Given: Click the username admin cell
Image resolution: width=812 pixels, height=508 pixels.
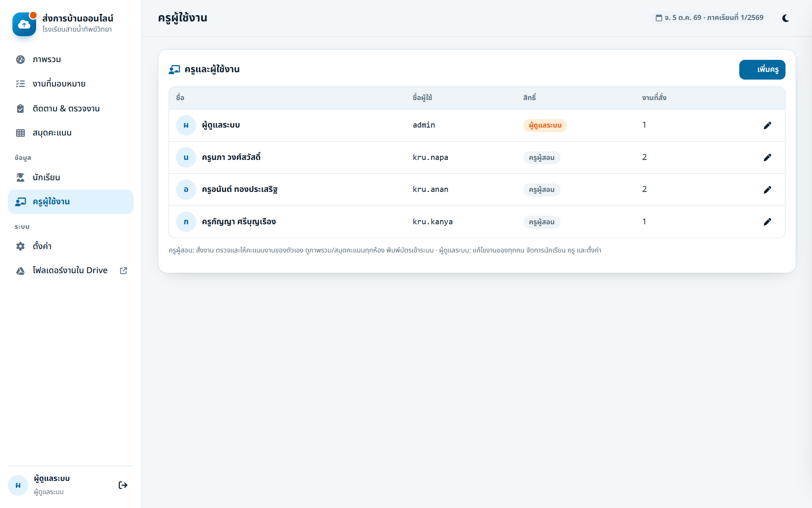Looking at the screenshot, I should tap(424, 125).
